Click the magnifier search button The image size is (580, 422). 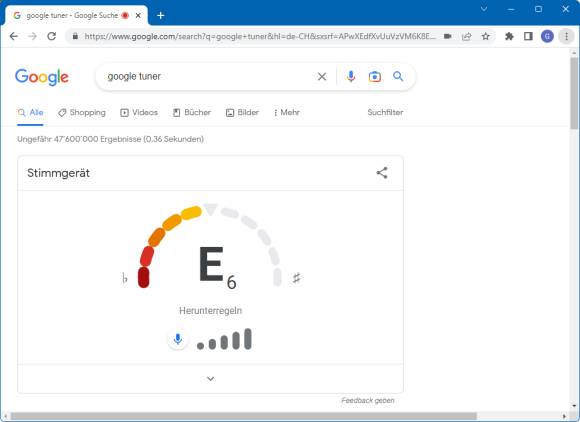tap(398, 77)
